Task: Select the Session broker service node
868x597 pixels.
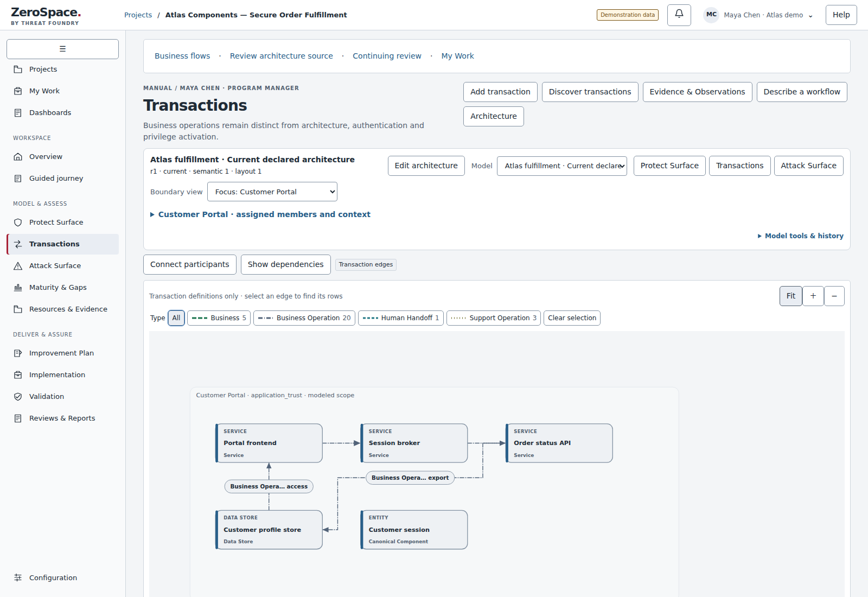Action: (x=414, y=443)
